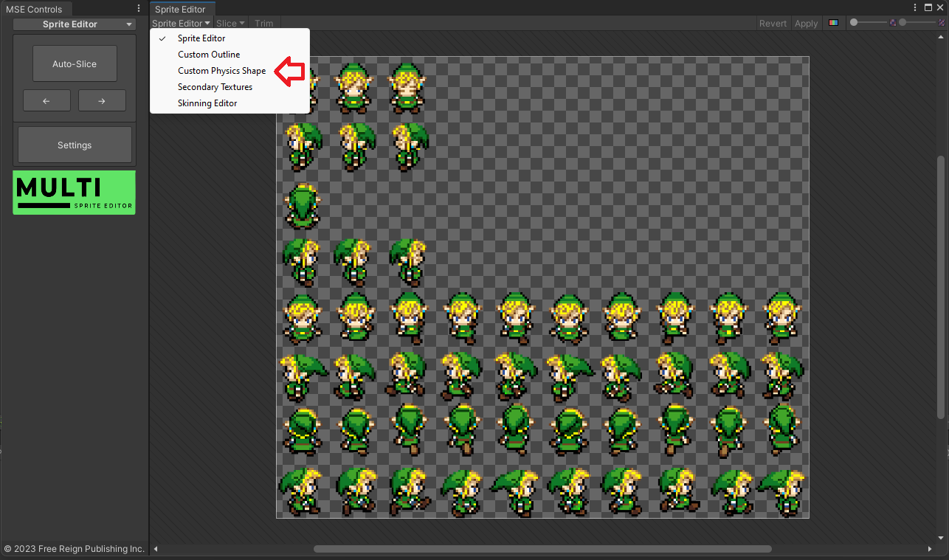Image resolution: width=949 pixels, height=560 pixels.
Task: Click the © 2023 Free Reign Publishing Inc. text
Action: pos(75,549)
